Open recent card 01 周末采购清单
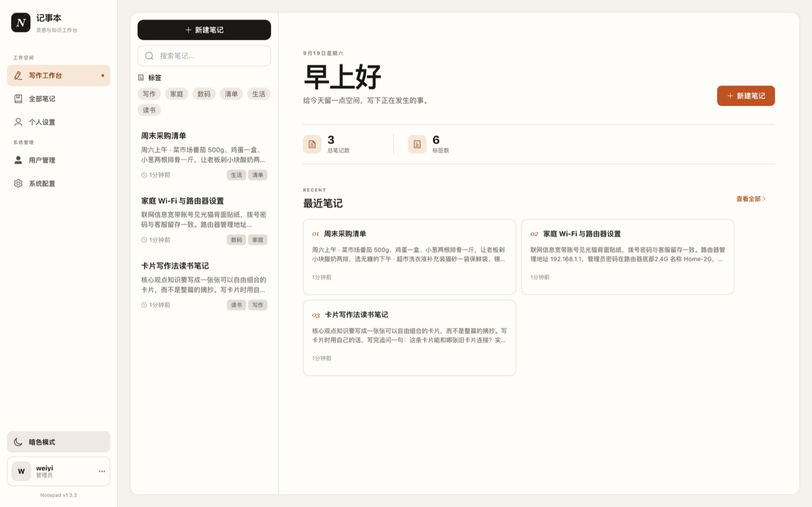This screenshot has height=507, width=812. [409, 256]
